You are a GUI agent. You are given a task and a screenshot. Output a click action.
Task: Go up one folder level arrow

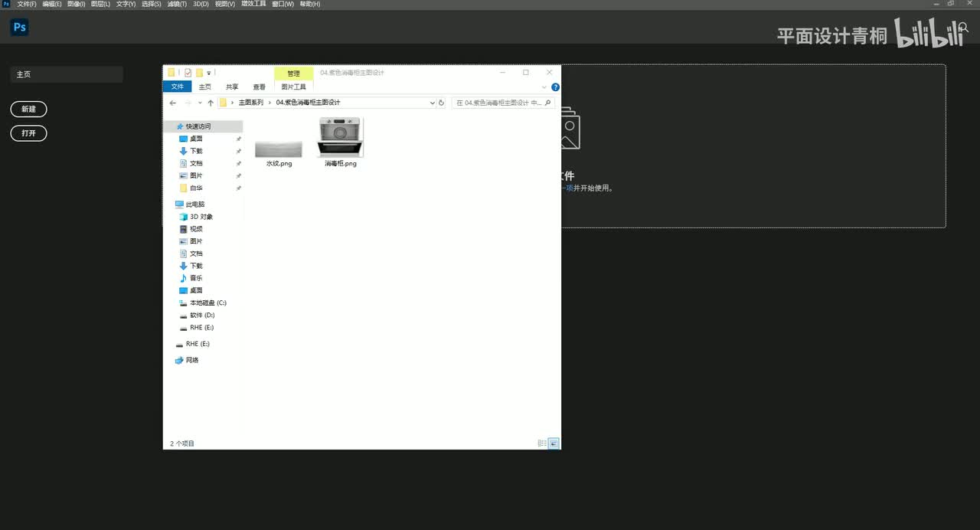[211, 103]
